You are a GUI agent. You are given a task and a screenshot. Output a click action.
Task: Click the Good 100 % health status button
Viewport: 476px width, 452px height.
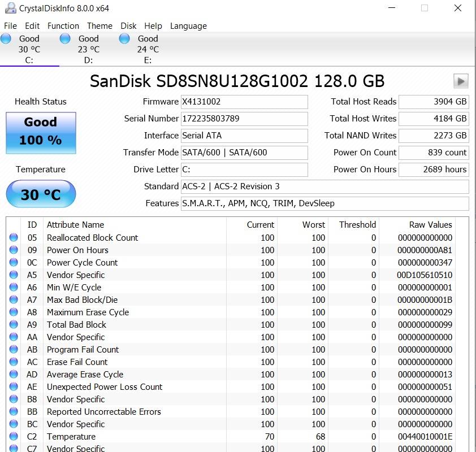click(41, 132)
